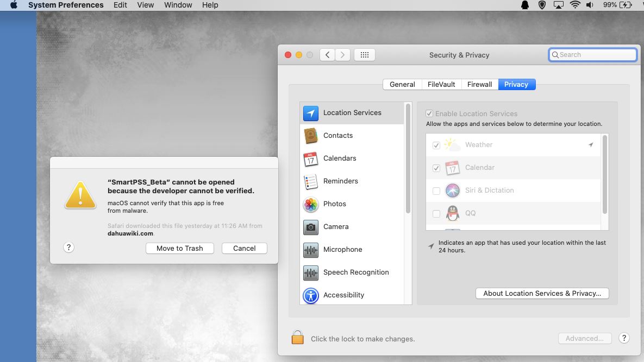
Task: Uncheck the Weather location checkbox
Action: 436,145
